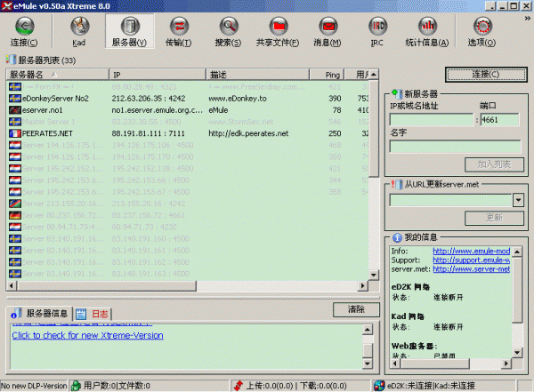This screenshot has width=534, height=392.
Task: Open the Statistics (统计信息) toolbar icon
Action: pos(427,26)
